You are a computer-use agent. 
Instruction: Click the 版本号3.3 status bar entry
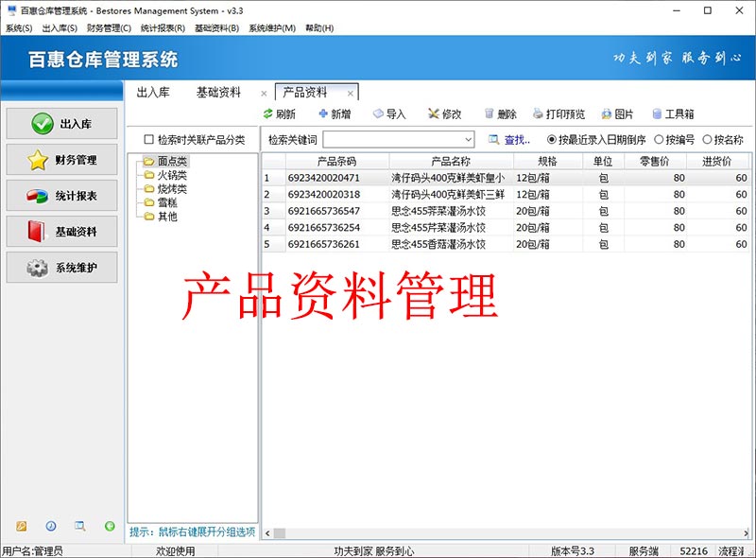(573, 550)
